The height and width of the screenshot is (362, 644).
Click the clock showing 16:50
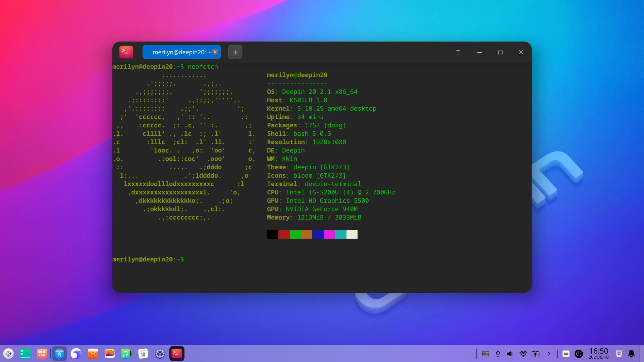(599, 353)
